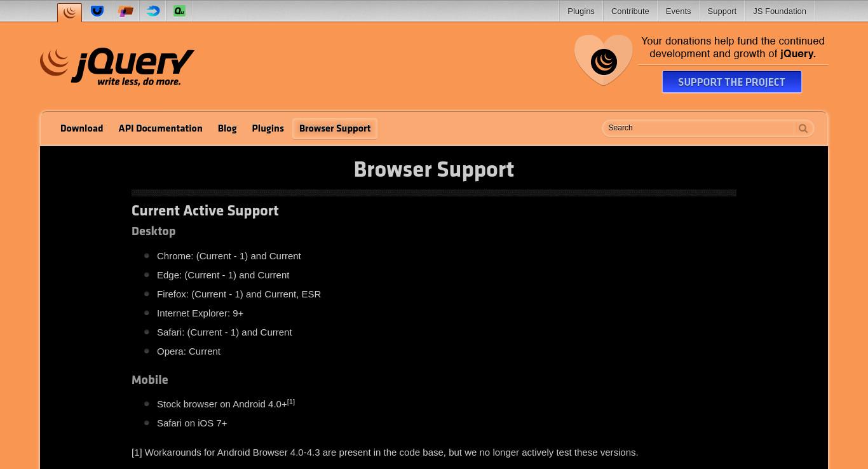
Task: Click 'Safari on iOS 7+'
Action: (x=192, y=423)
